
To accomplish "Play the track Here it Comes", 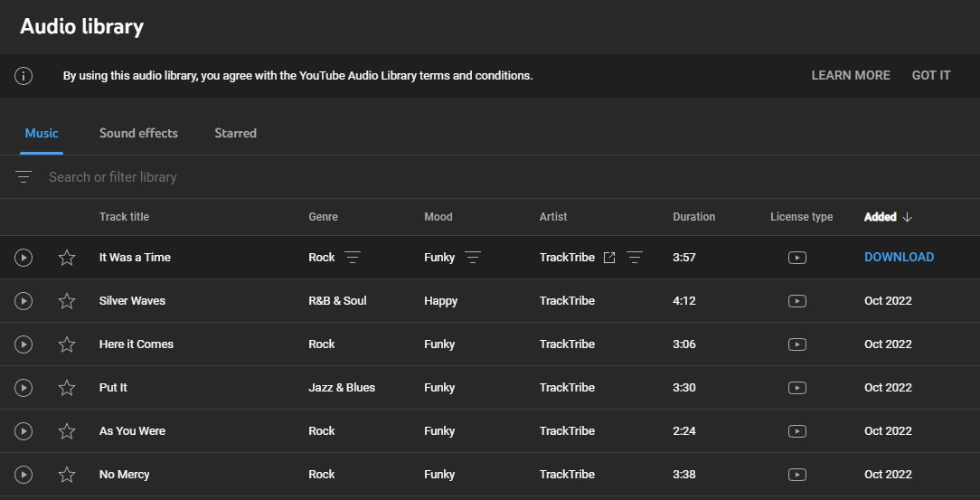I will click(x=24, y=344).
